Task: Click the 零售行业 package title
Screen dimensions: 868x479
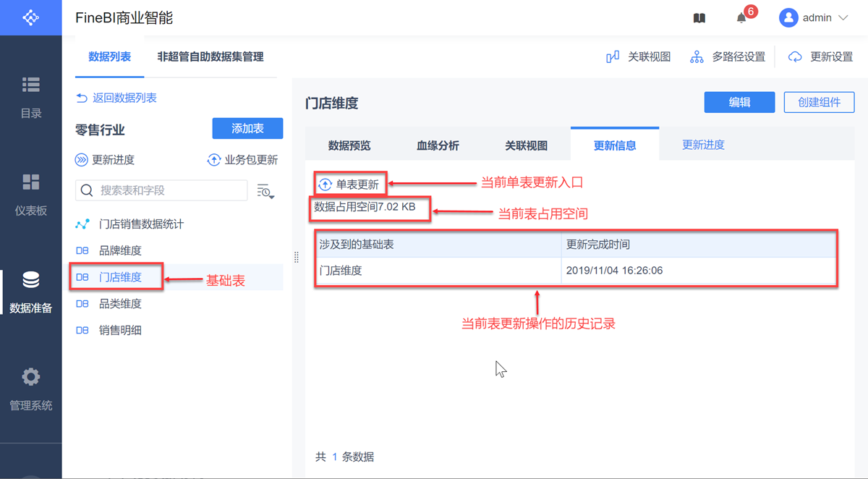Action: (100, 130)
